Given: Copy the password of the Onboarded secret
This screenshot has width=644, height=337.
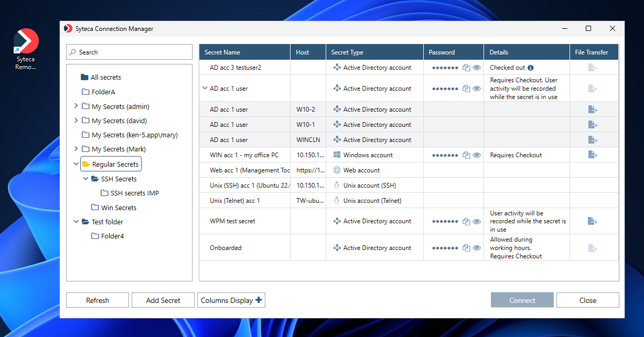Looking at the screenshot, I should (x=466, y=247).
